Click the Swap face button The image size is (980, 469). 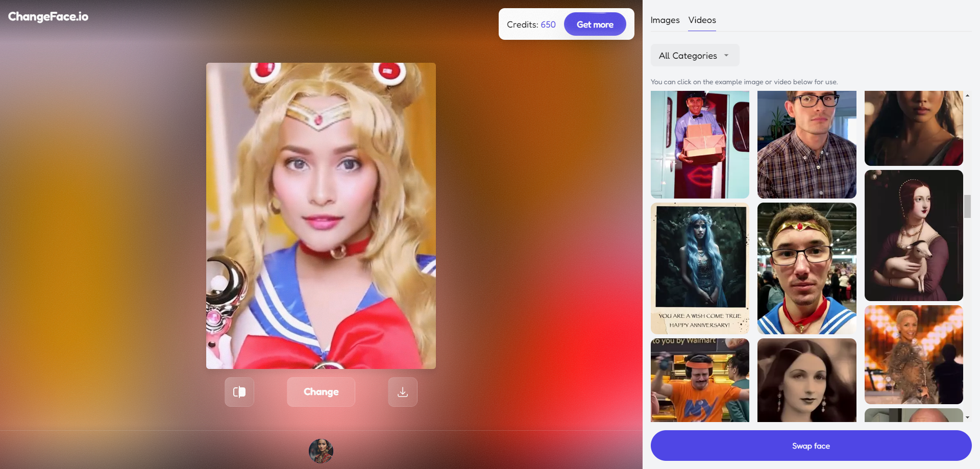(811, 446)
